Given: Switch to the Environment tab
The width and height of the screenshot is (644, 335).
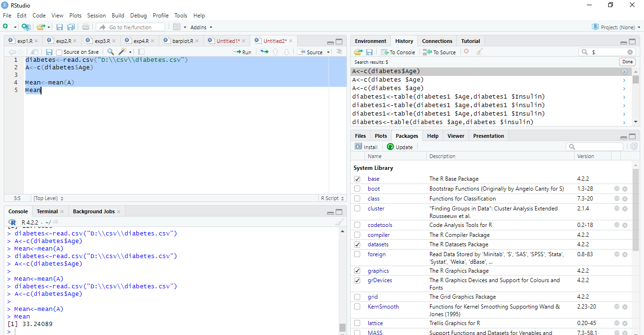Looking at the screenshot, I should coord(371,41).
